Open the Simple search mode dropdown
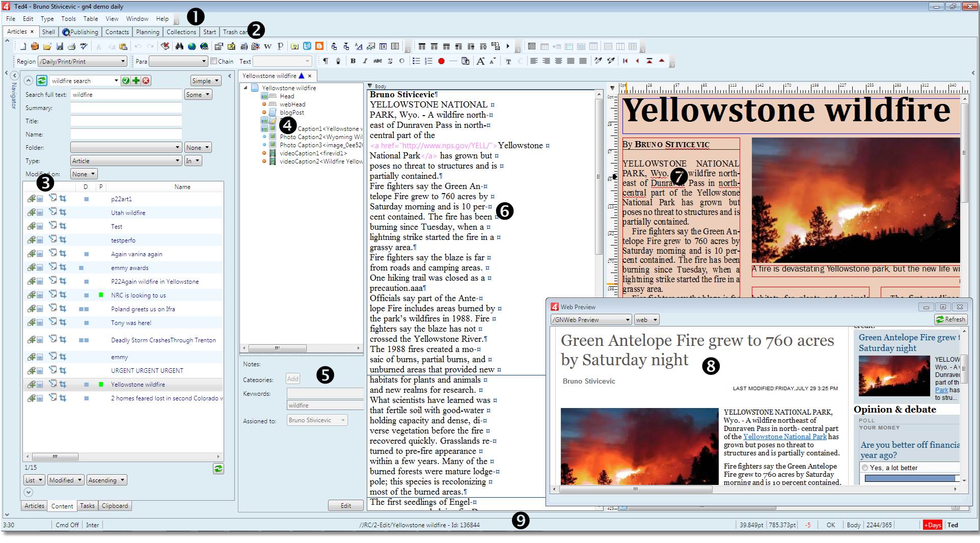The width and height of the screenshot is (980, 543). coord(206,80)
